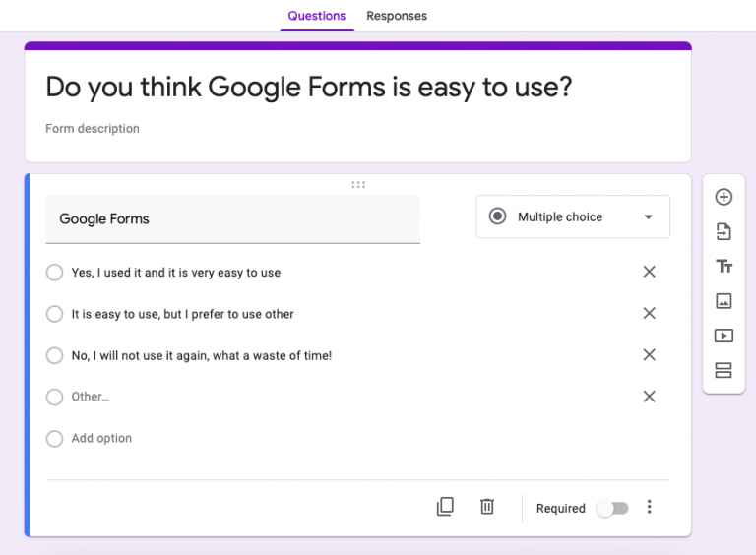
Task: Open the Multiple choice question type dropdown
Action: pyautogui.click(x=573, y=216)
